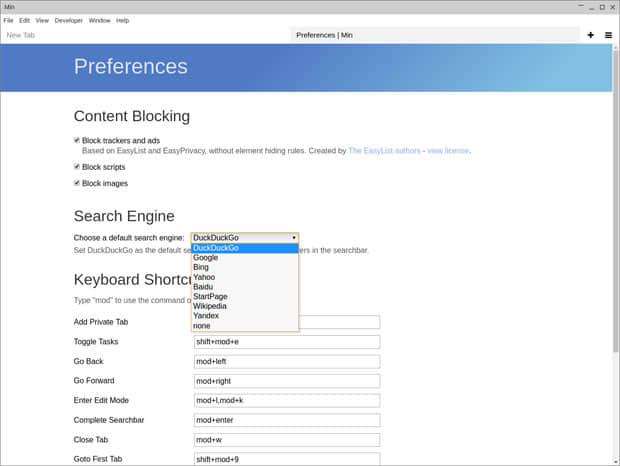Screen dimensions: 620x466
Task: Focus the Close Tab shortcut field
Action: click(x=287, y=440)
